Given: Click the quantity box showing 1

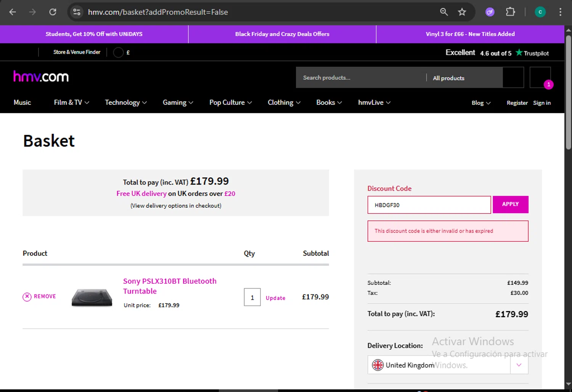Looking at the screenshot, I should coord(252,297).
